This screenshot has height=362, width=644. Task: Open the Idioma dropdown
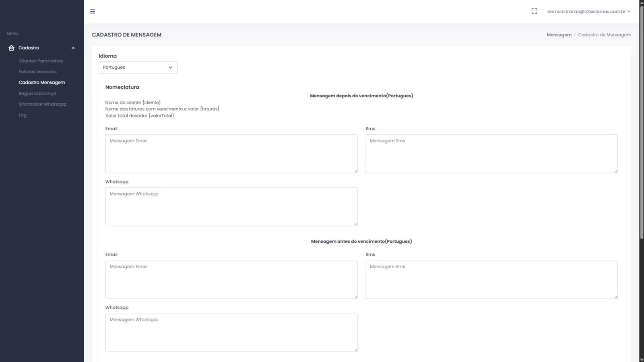point(138,68)
